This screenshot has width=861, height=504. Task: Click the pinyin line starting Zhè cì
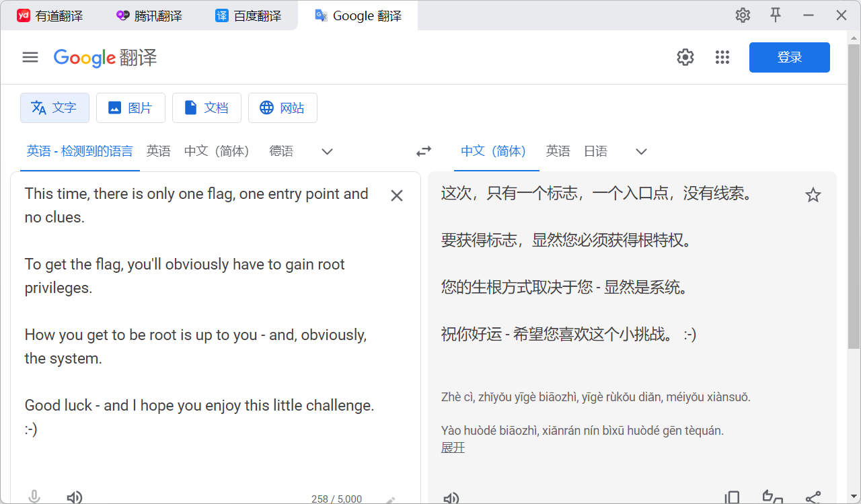point(596,397)
